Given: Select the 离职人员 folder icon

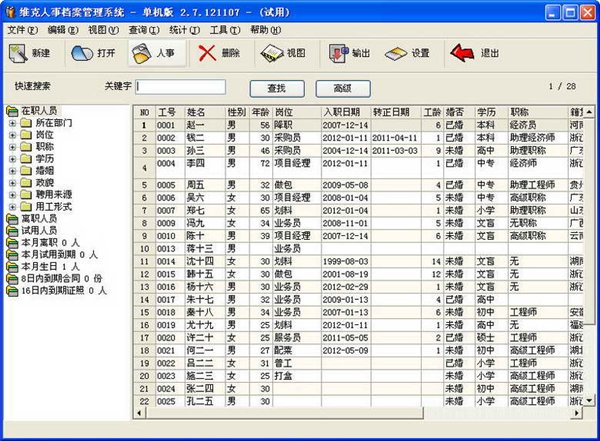Looking at the screenshot, I should (x=13, y=219).
